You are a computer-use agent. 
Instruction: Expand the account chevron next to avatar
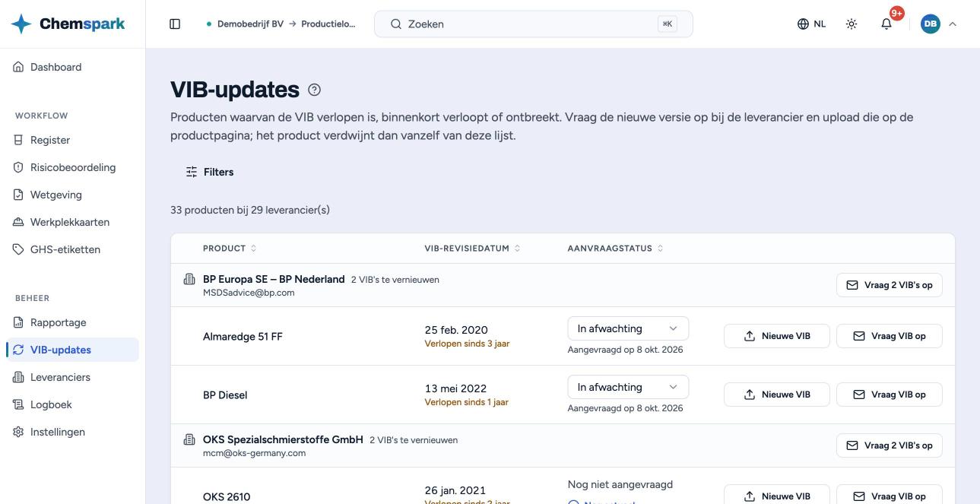pos(953,24)
